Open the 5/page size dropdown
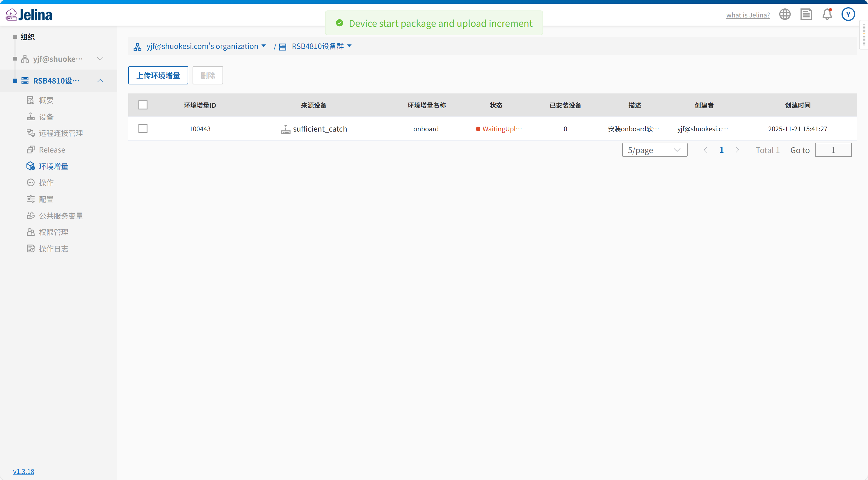The height and width of the screenshot is (480, 868). (654, 150)
